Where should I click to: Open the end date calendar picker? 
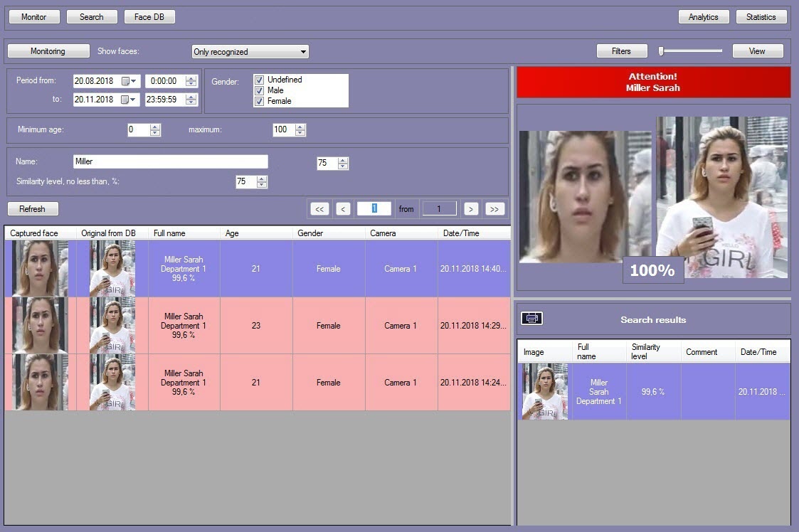click(129, 100)
